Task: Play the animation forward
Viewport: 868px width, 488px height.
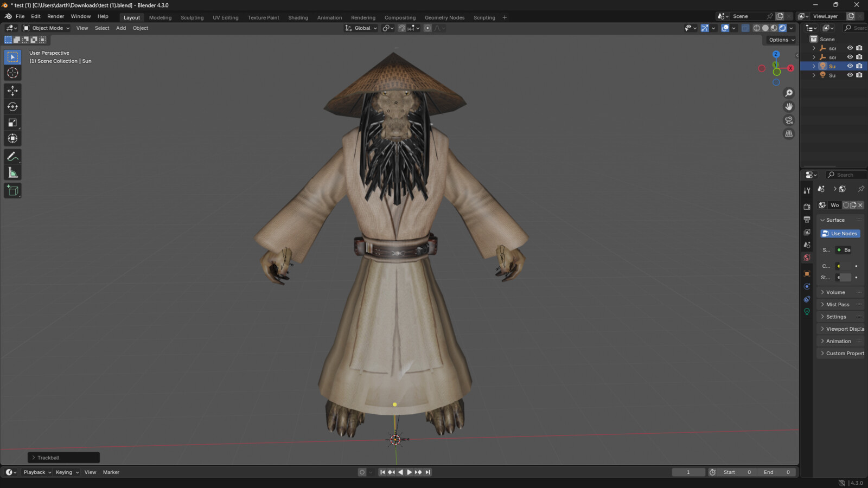Action: pyautogui.click(x=409, y=472)
